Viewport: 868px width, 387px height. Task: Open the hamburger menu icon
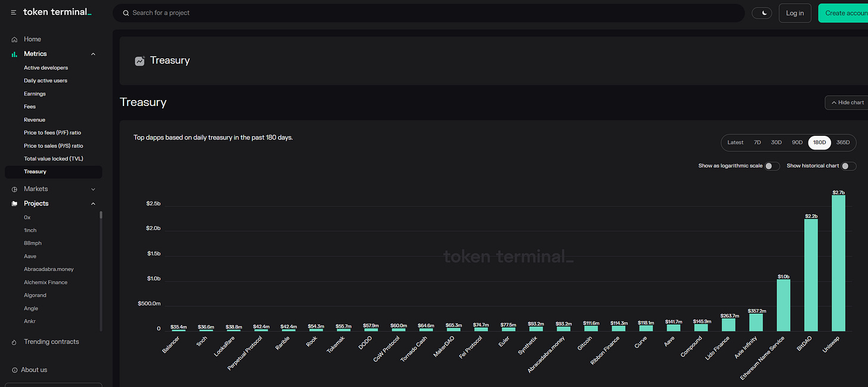tap(14, 13)
